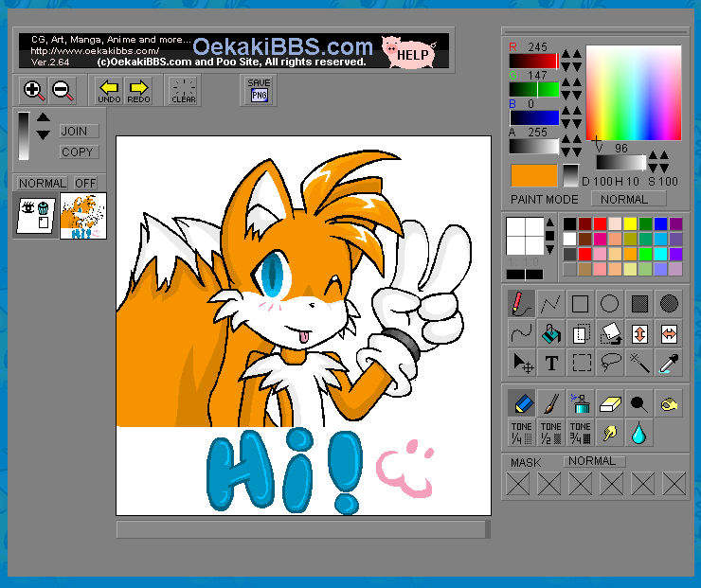Select the blue solid pen tip
701x588 pixels.
pos(521,403)
